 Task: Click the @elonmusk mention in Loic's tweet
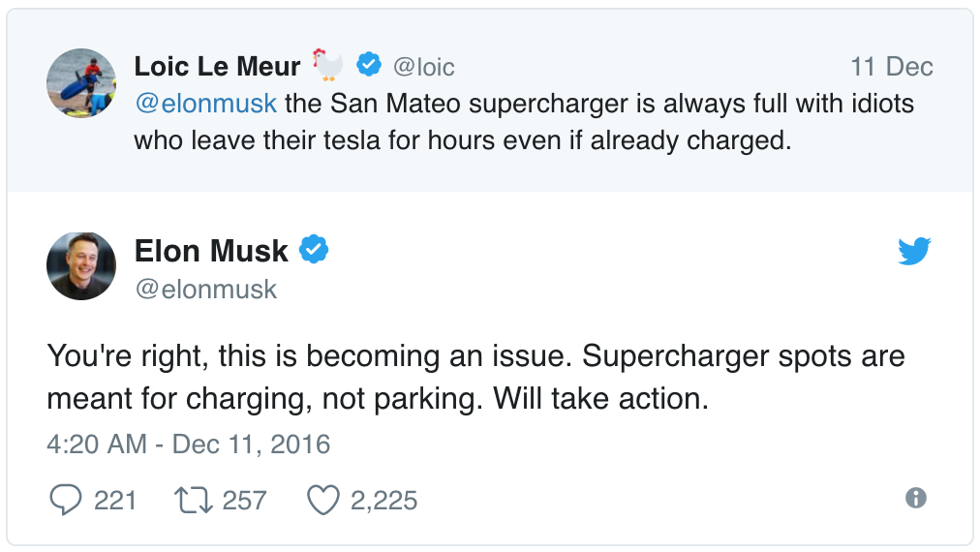tap(205, 103)
